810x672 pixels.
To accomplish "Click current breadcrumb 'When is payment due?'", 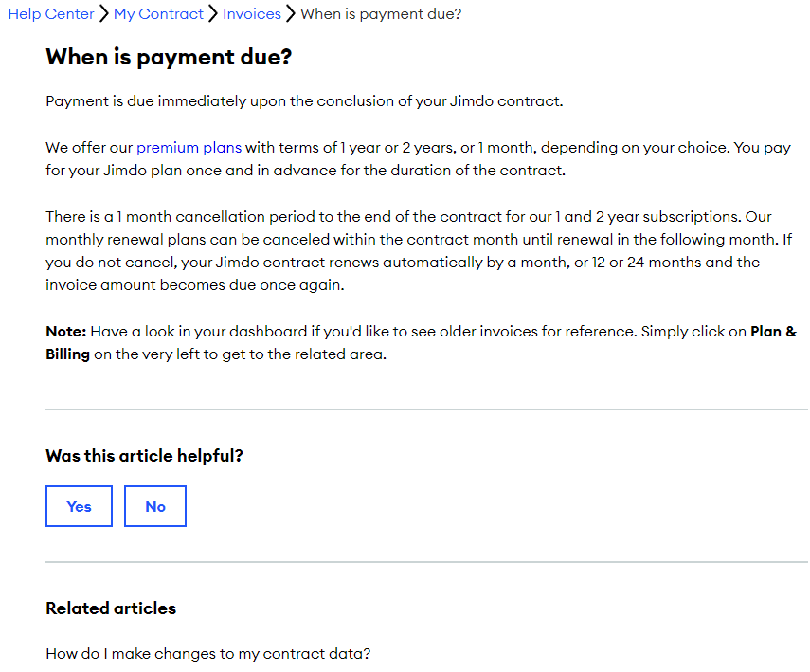I will [381, 14].
